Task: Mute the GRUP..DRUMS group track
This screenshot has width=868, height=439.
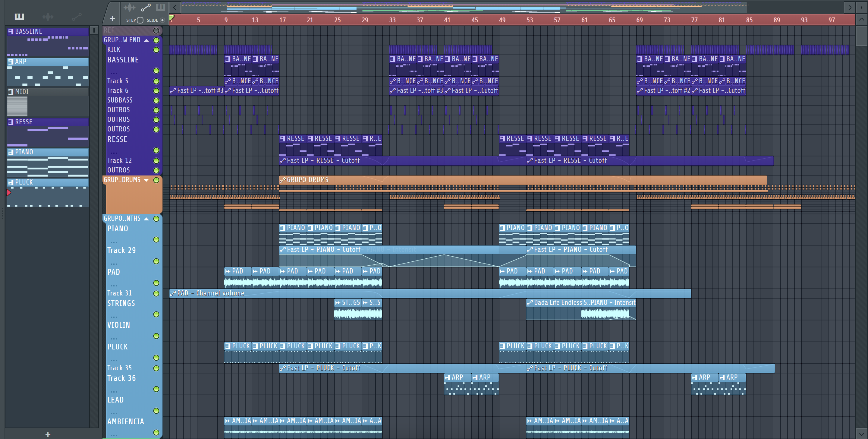Action: click(156, 180)
